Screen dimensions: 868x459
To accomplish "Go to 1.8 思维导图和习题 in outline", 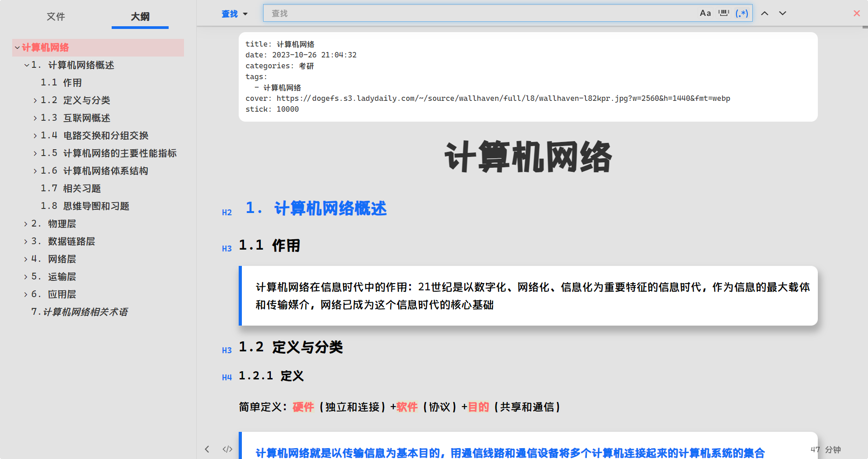I will (85, 206).
